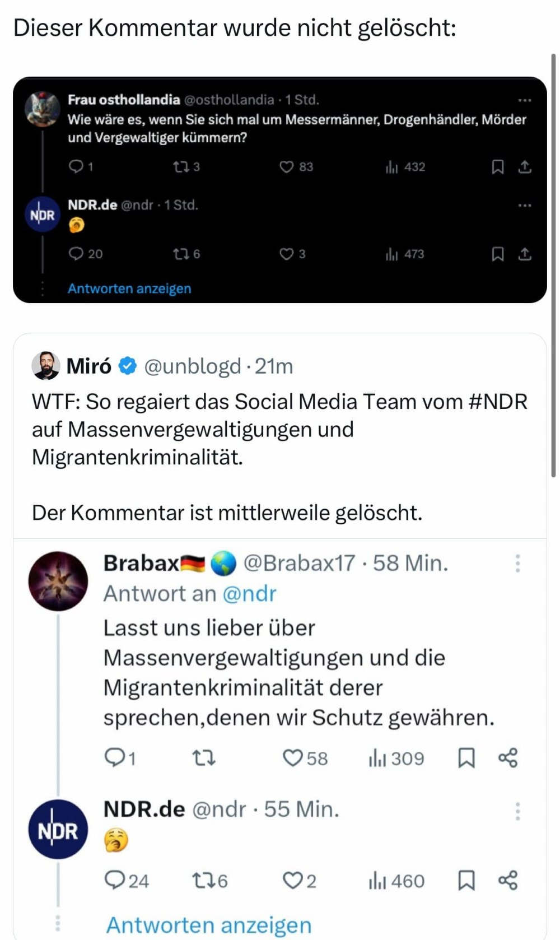Bookmark Brabax17's reply
The width and height of the screenshot is (560, 940).
pyautogui.click(x=466, y=758)
